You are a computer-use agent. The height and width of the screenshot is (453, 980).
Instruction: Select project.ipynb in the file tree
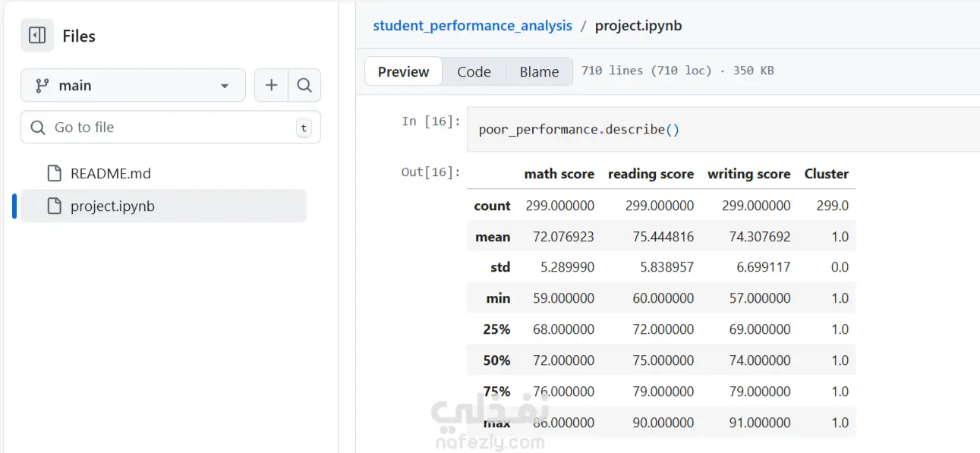coord(112,206)
